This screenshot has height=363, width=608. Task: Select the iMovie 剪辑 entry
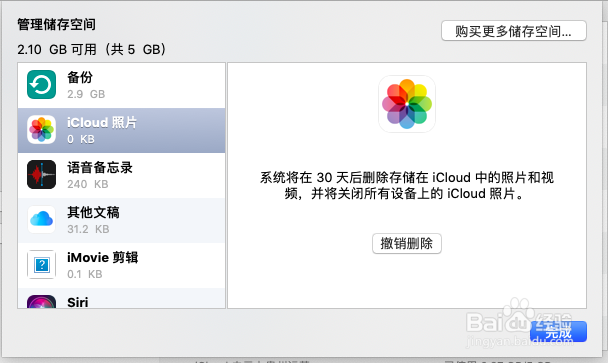[x=121, y=265]
